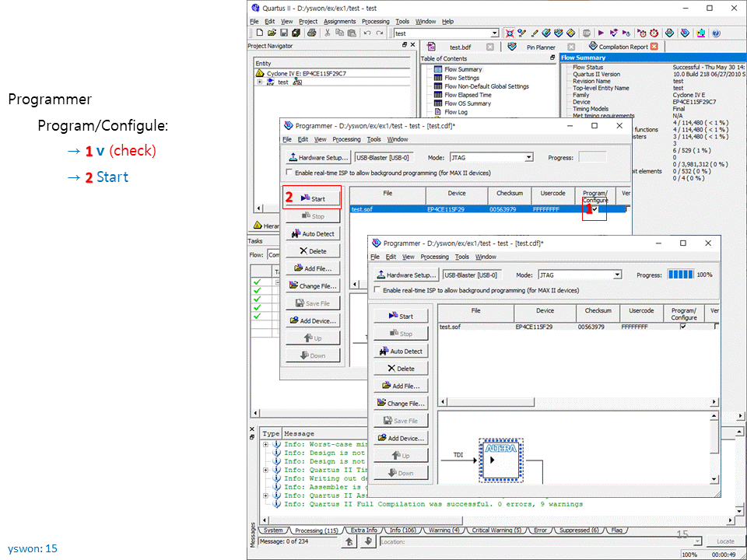Toggle Verify checkbox in front Programmer row
Screen dimensions: 747x560
tap(717, 327)
